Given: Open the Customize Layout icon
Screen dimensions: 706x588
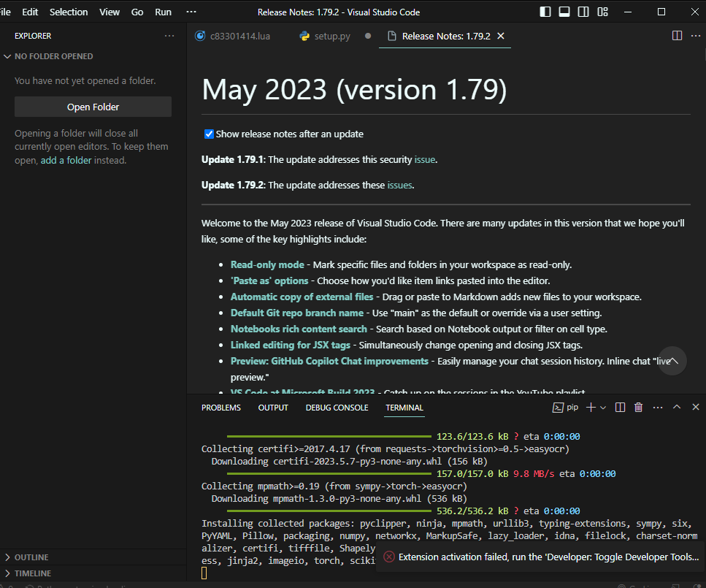Looking at the screenshot, I should (x=602, y=12).
